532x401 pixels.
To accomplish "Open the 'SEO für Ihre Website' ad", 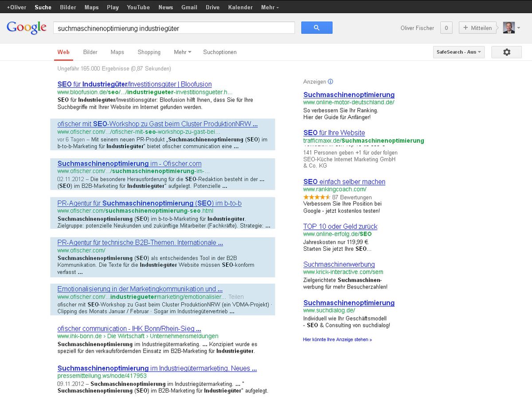I will 334,133.
